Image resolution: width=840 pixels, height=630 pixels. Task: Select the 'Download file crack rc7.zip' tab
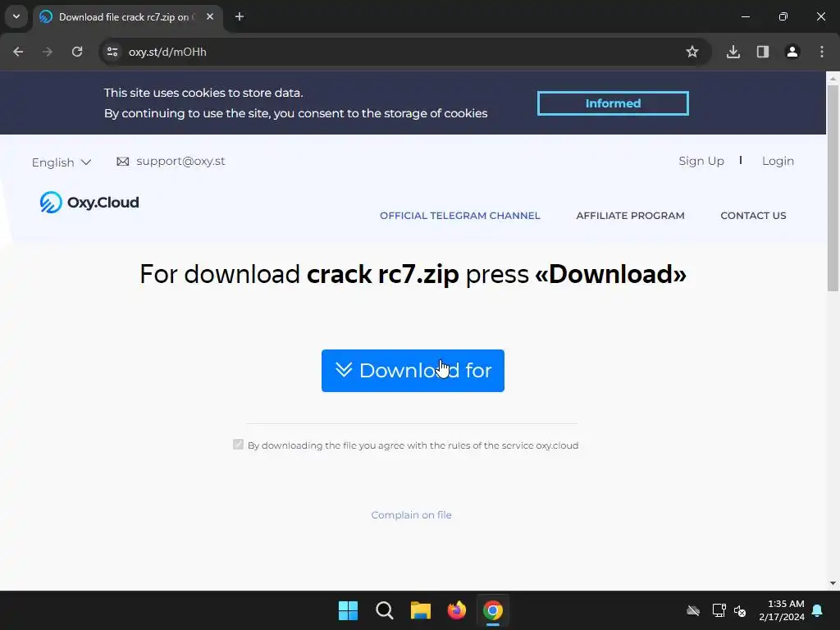(x=128, y=17)
